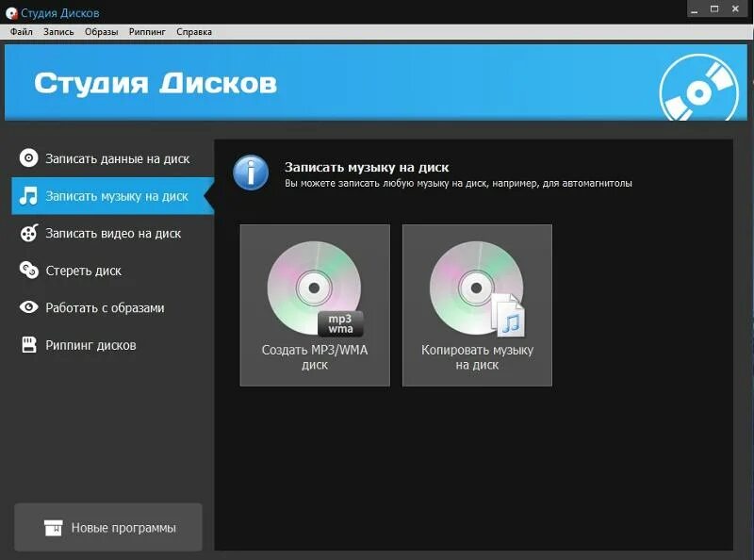Click the blue info icon

pos(251,173)
